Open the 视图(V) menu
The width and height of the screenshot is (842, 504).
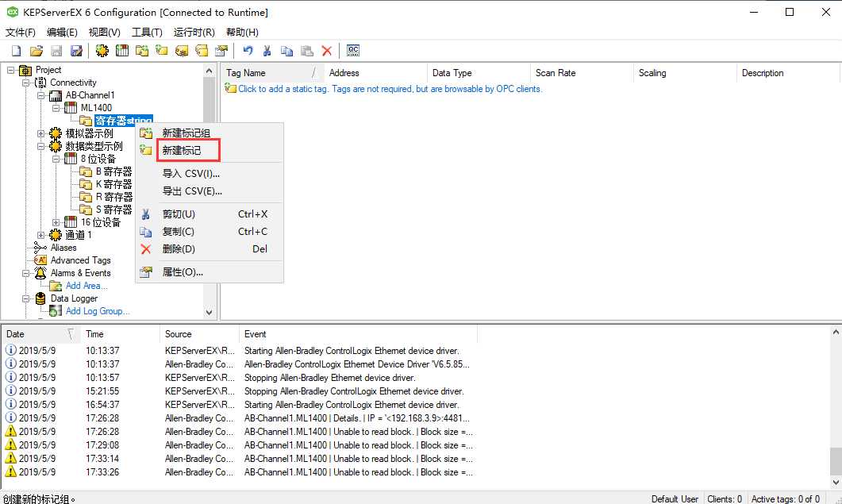pos(104,33)
